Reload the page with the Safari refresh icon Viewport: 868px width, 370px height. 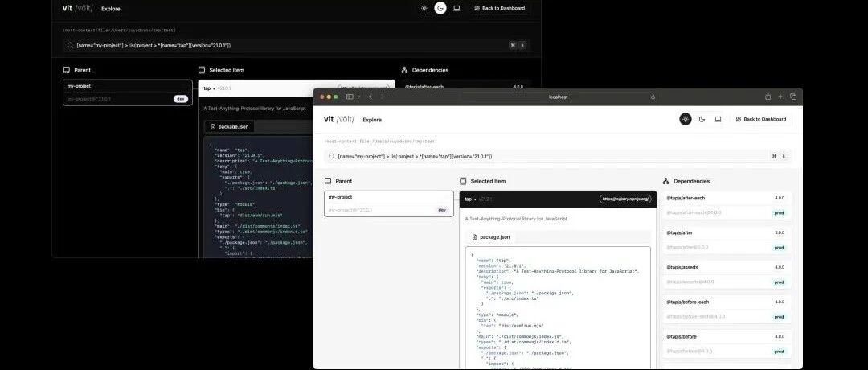click(x=653, y=97)
